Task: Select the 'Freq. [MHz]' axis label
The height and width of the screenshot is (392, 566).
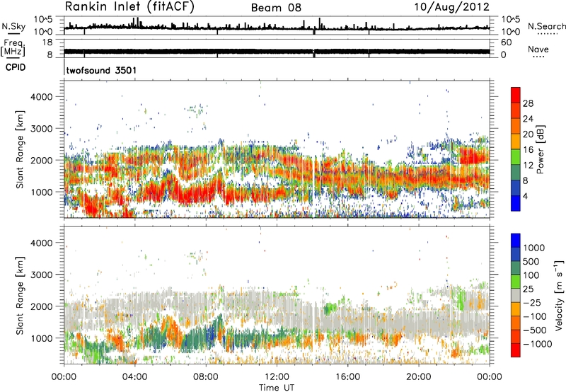Action: (13, 48)
